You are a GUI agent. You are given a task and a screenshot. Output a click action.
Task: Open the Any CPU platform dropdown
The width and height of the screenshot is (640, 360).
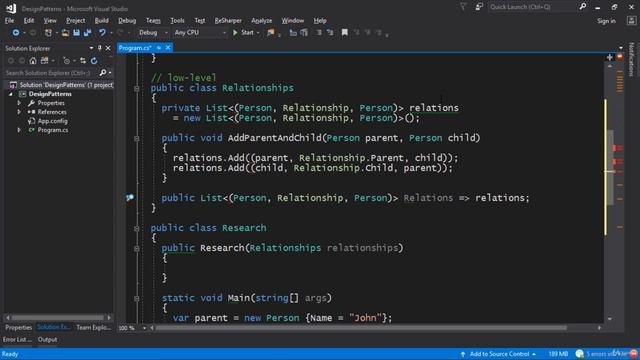point(200,33)
